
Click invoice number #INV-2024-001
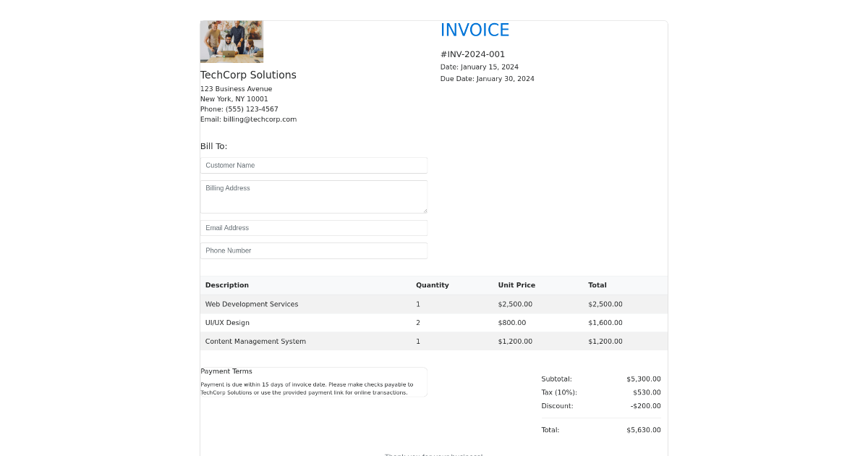point(472,54)
